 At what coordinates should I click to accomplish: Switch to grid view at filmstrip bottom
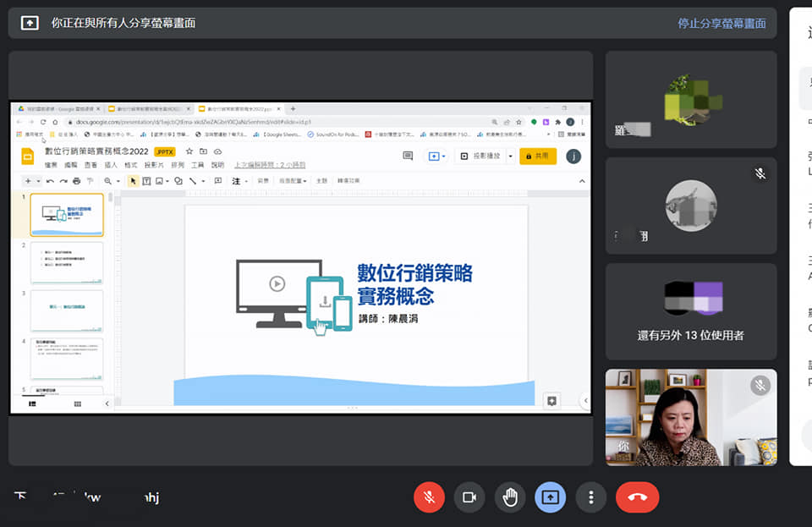tap(78, 404)
